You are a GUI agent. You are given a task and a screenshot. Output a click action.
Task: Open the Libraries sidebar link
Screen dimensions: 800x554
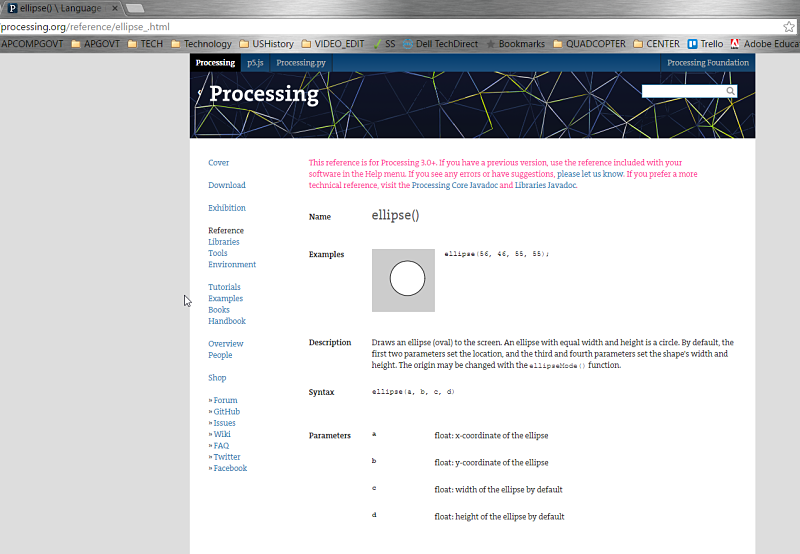[x=223, y=242]
